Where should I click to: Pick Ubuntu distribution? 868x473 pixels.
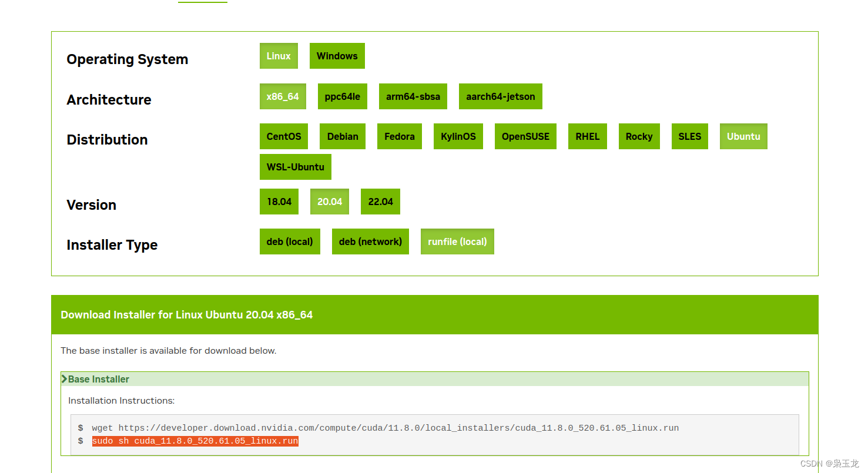click(743, 136)
